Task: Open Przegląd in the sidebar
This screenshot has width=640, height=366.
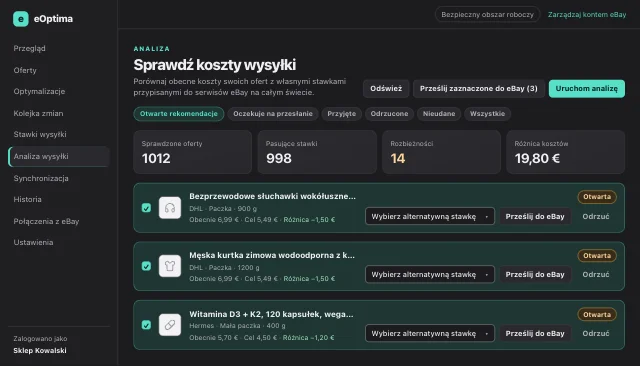Action: tap(29, 48)
